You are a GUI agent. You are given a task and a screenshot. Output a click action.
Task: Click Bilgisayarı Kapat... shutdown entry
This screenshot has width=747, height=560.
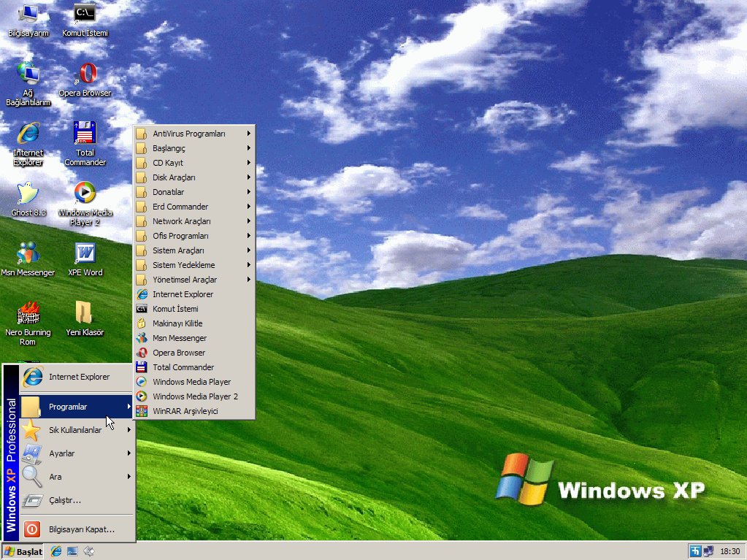77,529
